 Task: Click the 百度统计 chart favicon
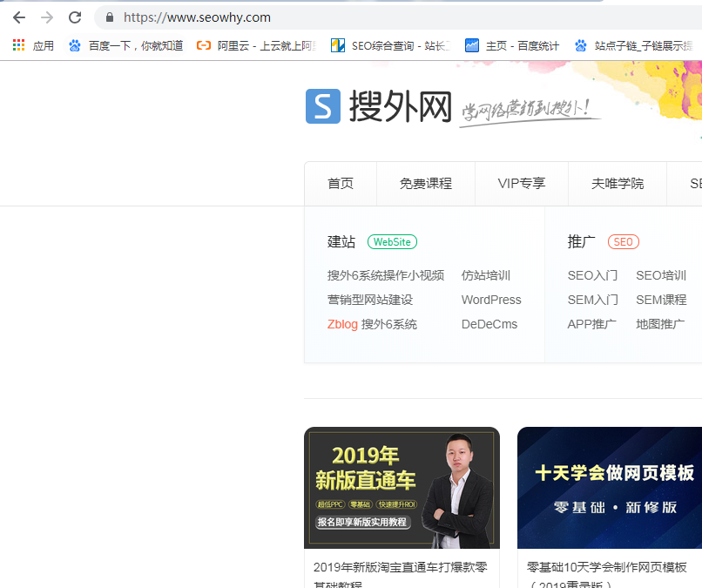472,45
